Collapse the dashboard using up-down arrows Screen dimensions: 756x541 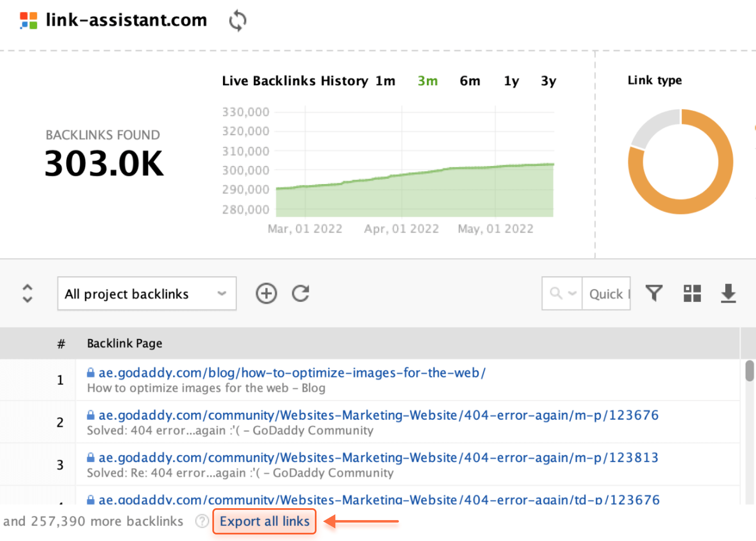pos(27,293)
